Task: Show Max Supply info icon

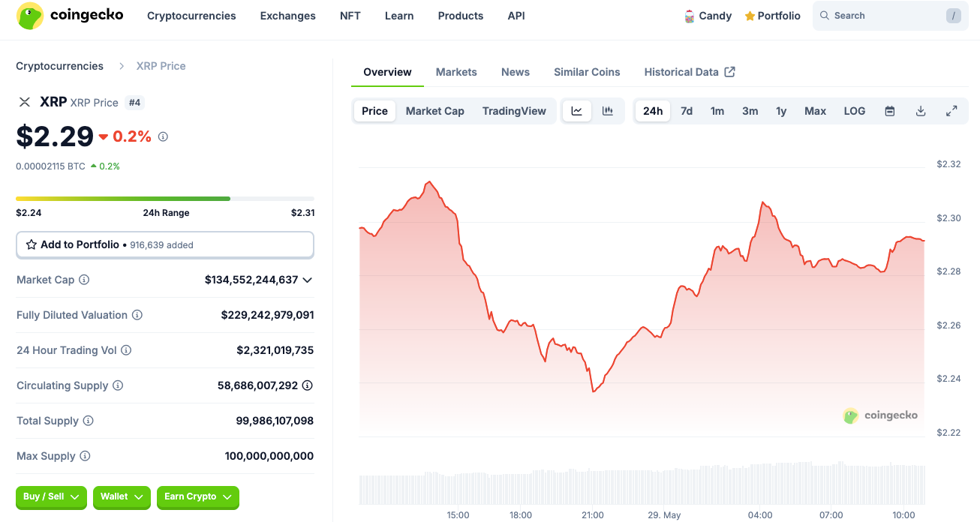Action: [x=85, y=456]
